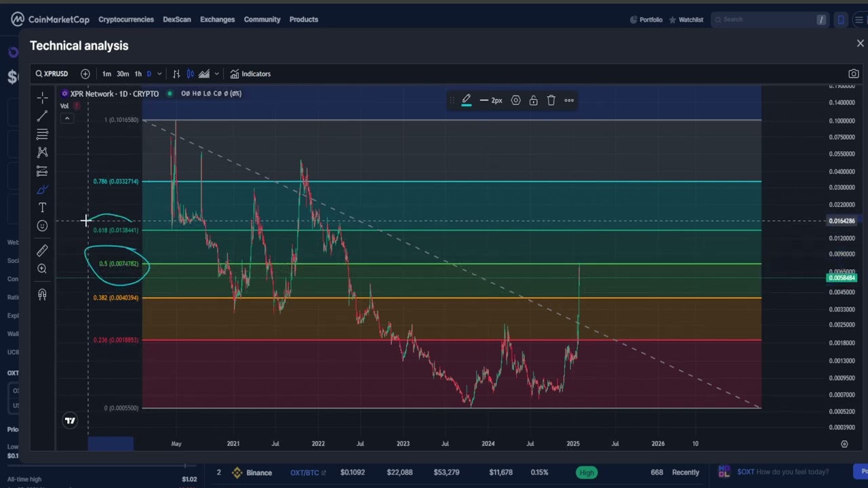The height and width of the screenshot is (488, 868).
Task: Expand the chart style dropdown arrow
Action: click(216, 74)
